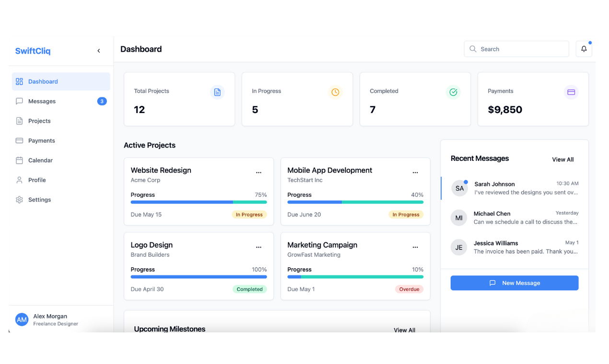
Task: Click View All in Upcoming Milestones
Action: 405,330
